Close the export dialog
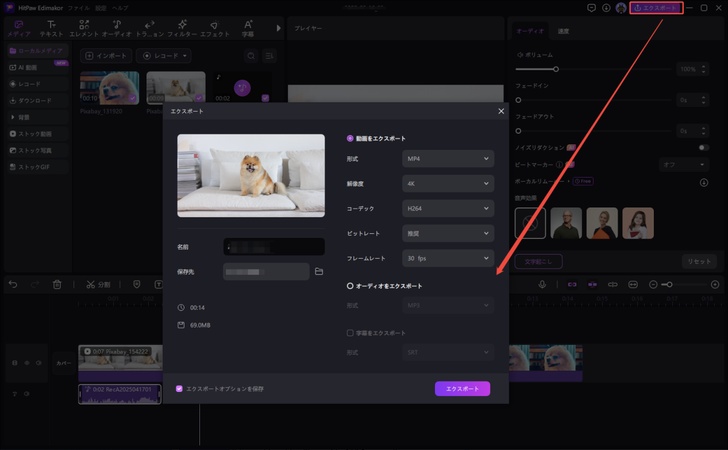Screen dimensions: 728x450 point(501,111)
